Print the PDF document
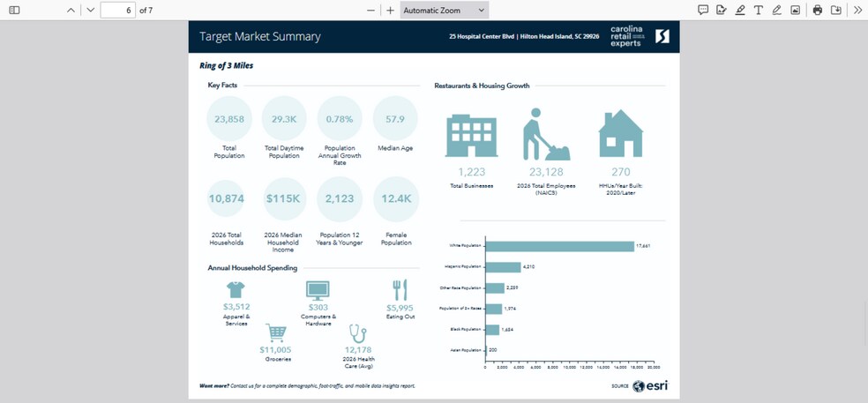 click(818, 10)
